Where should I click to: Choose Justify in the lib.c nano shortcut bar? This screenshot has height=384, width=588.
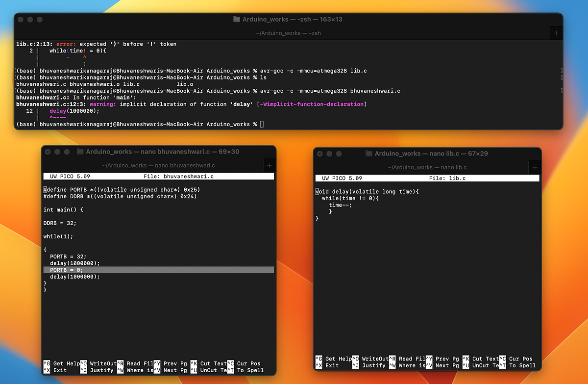click(x=374, y=365)
